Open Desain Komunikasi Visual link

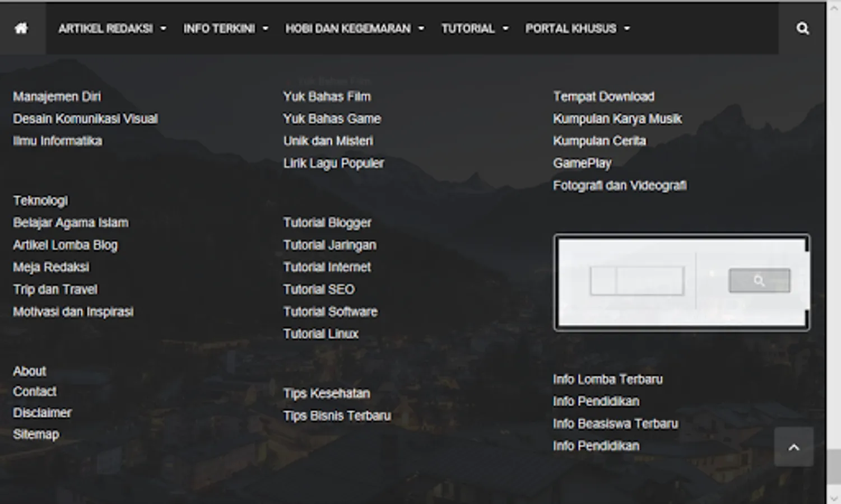tap(85, 119)
